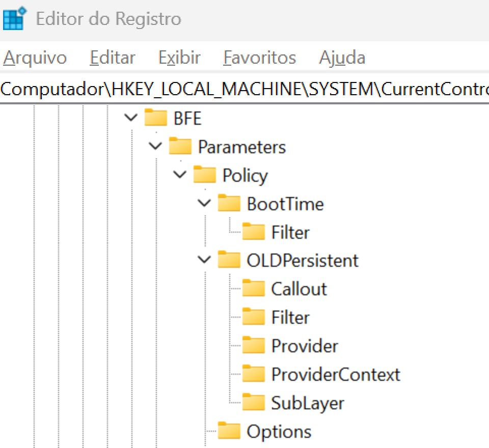Select the Policy key label
Viewport: 489px width, 448px height.
click(245, 176)
